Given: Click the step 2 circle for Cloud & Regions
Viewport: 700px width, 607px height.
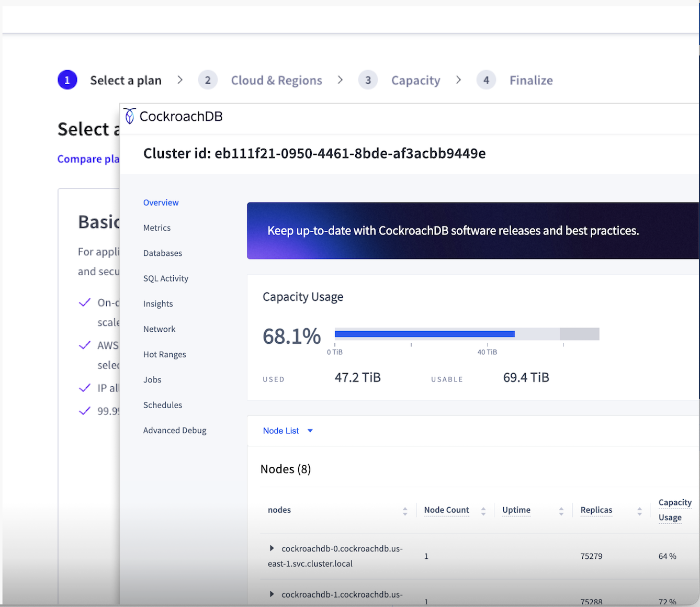Looking at the screenshot, I should point(208,80).
